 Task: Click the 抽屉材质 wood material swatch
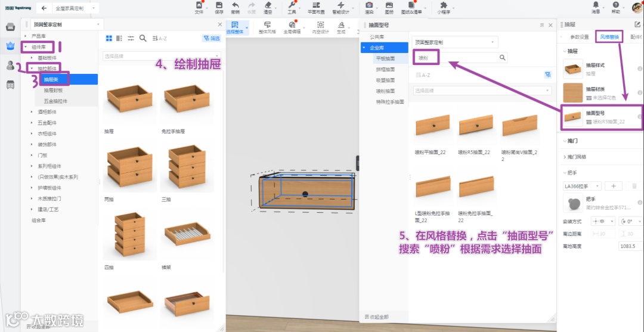(572, 93)
